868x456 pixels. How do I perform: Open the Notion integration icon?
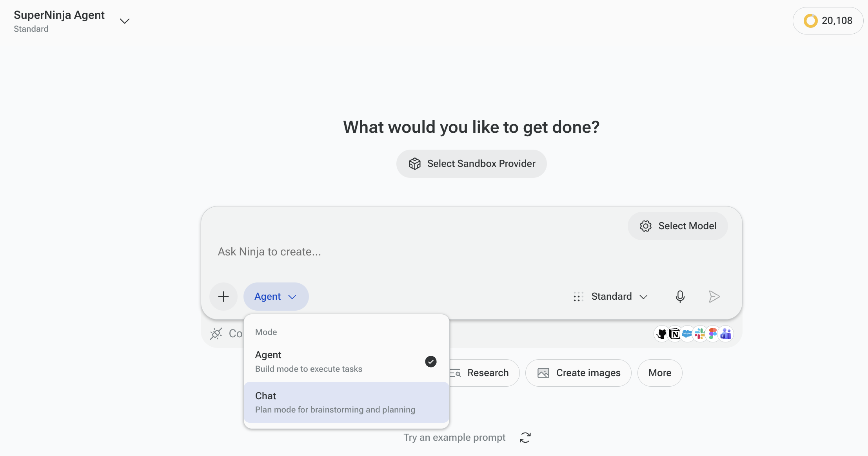(675, 334)
